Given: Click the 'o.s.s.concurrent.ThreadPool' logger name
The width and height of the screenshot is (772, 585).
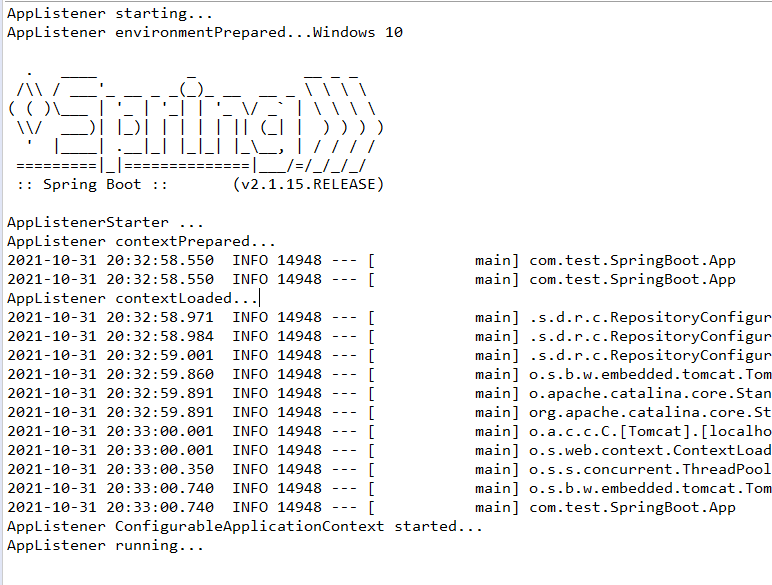Looking at the screenshot, I should [650, 470].
